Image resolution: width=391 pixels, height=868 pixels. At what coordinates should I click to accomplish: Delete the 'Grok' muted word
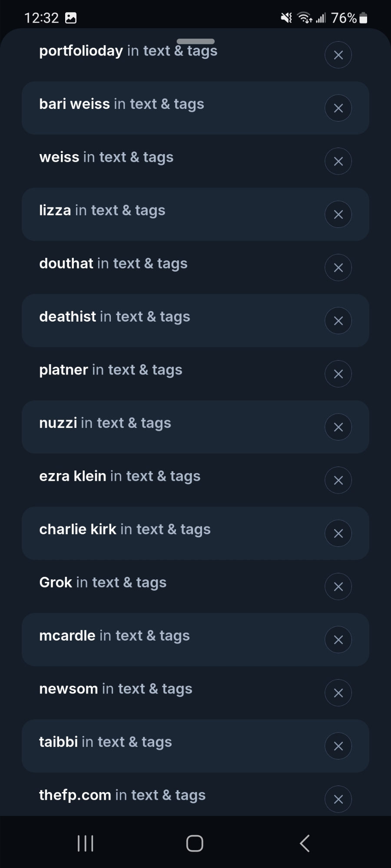click(x=338, y=587)
